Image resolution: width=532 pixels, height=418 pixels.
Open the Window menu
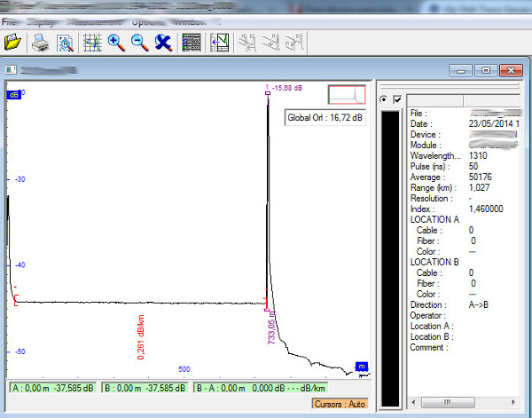[190, 22]
